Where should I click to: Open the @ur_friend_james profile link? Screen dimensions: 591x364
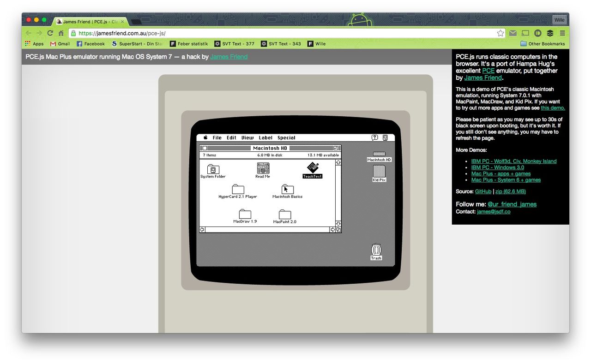(512, 204)
